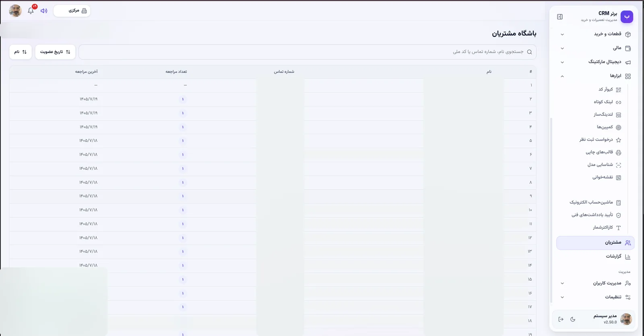Viewport: 644px width, 336px height.
Task: Open the مرکزی branch selector
Action: (72, 11)
